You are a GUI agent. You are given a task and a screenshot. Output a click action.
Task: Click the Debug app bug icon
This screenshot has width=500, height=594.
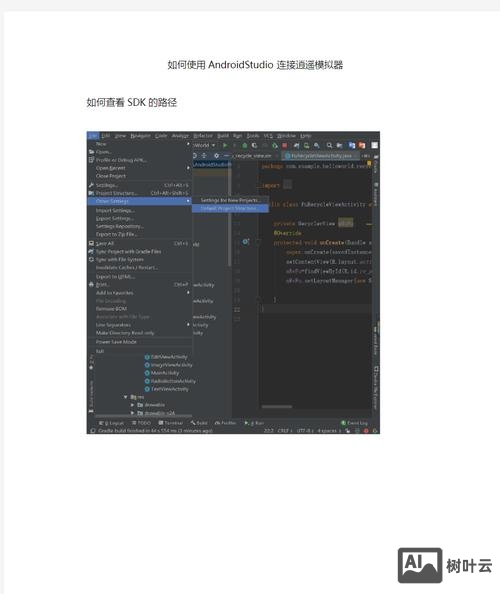tap(245, 145)
